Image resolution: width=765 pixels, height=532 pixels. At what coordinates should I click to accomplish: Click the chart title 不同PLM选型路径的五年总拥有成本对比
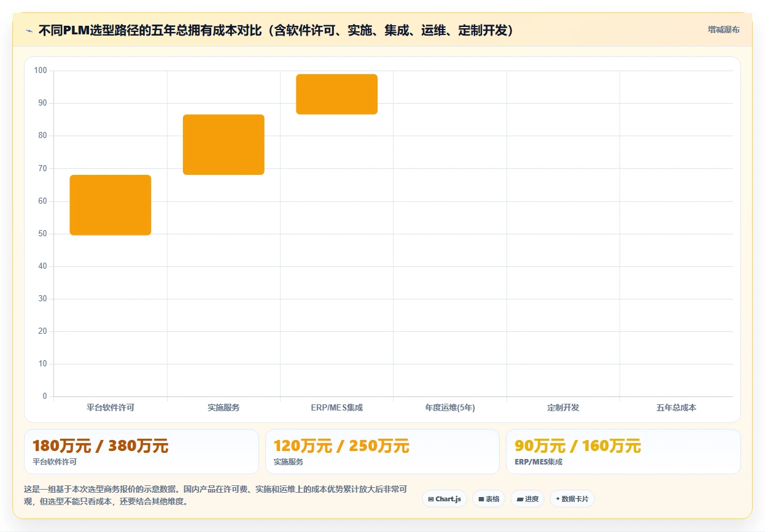click(276, 30)
